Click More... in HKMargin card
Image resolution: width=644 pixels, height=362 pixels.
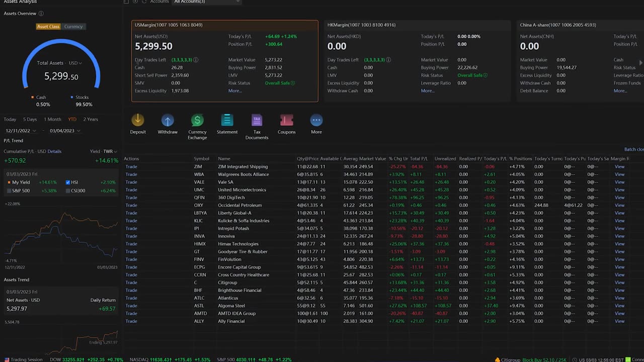[x=428, y=91]
